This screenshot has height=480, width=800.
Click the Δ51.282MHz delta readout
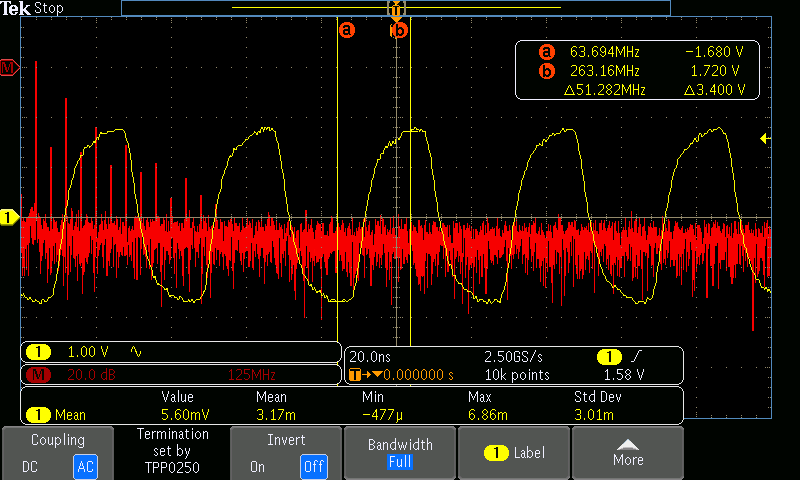(605, 90)
